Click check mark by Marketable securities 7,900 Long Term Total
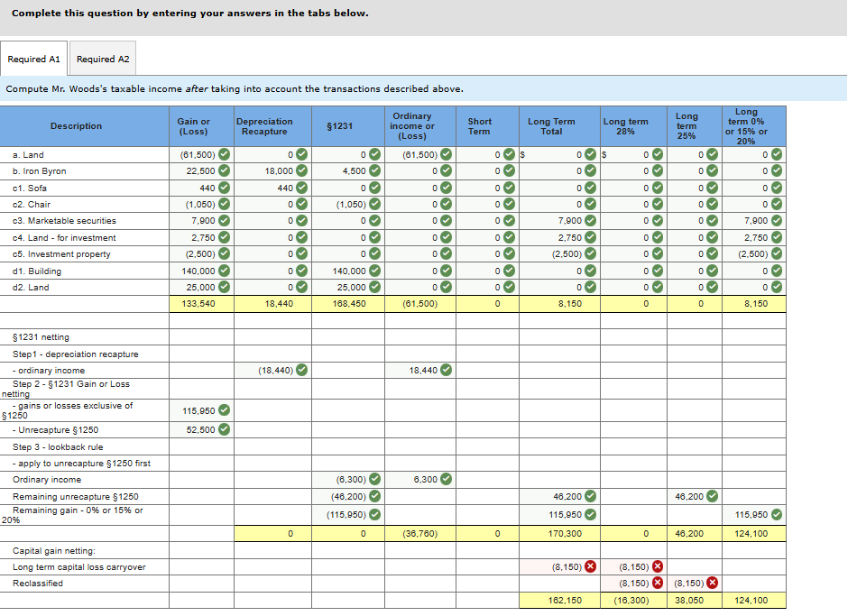The image size is (857, 616). (590, 220)
